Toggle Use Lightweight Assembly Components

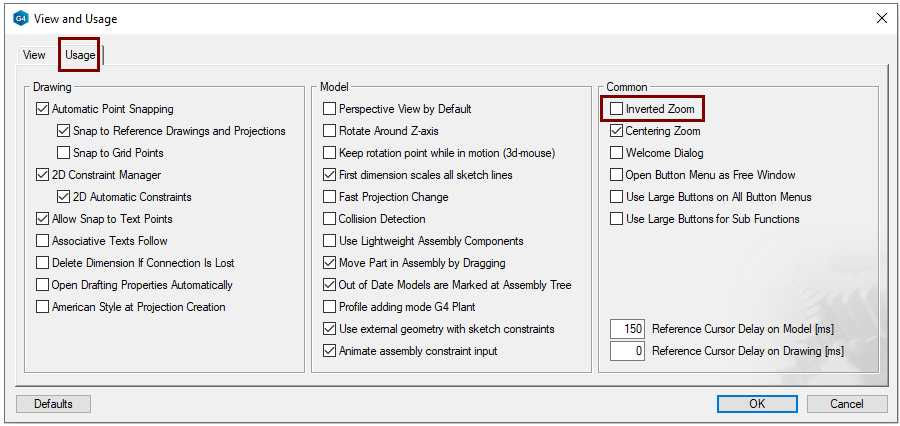click(x=330, y=241)
